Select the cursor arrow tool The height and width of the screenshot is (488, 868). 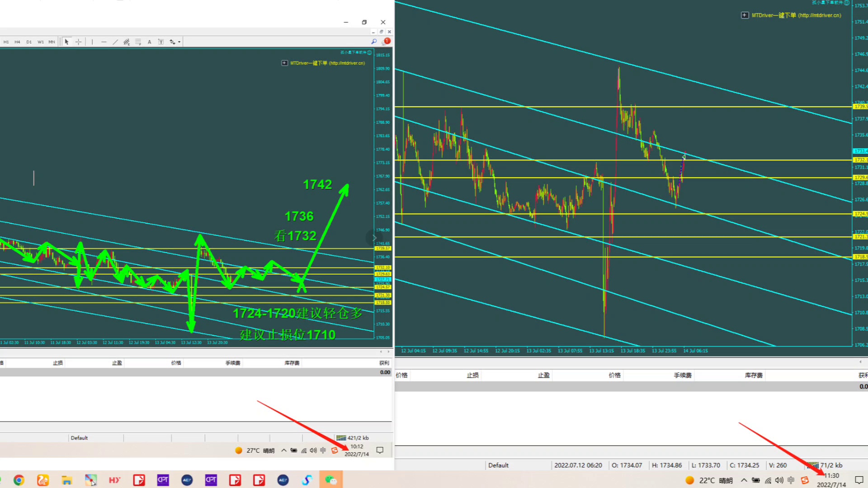pyautogui.click(x=66, y=42)
